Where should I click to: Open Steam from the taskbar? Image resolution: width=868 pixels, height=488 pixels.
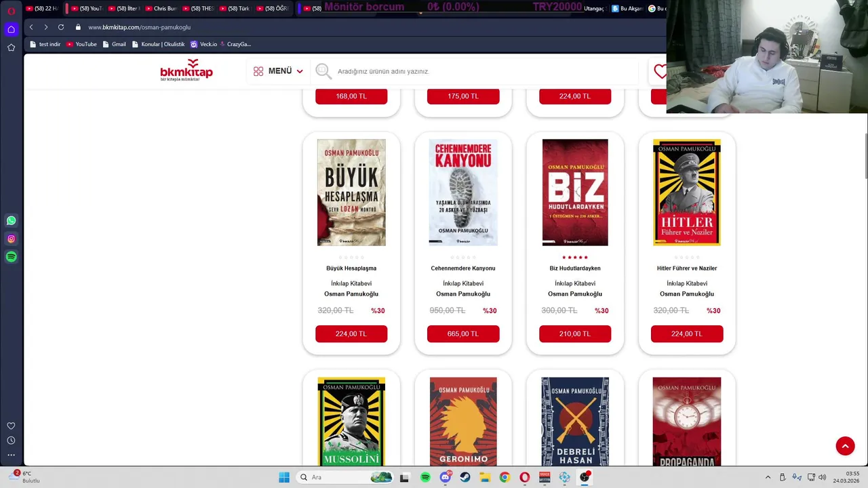465,477
